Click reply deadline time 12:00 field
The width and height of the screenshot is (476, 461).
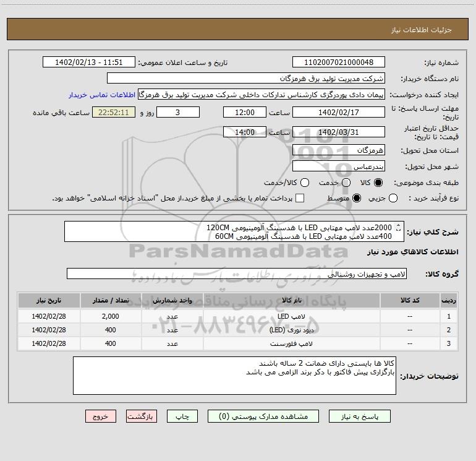pos(245,113)
